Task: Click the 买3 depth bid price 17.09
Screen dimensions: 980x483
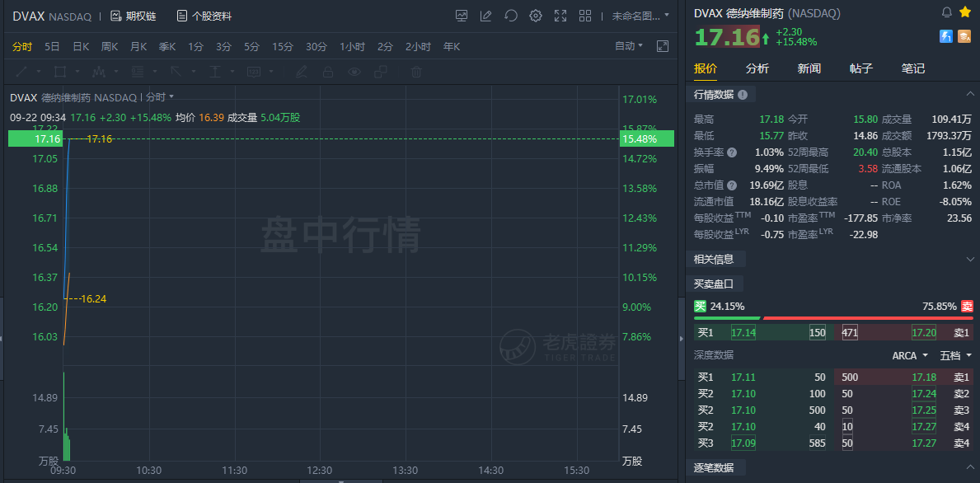Action: pos(743,443)
